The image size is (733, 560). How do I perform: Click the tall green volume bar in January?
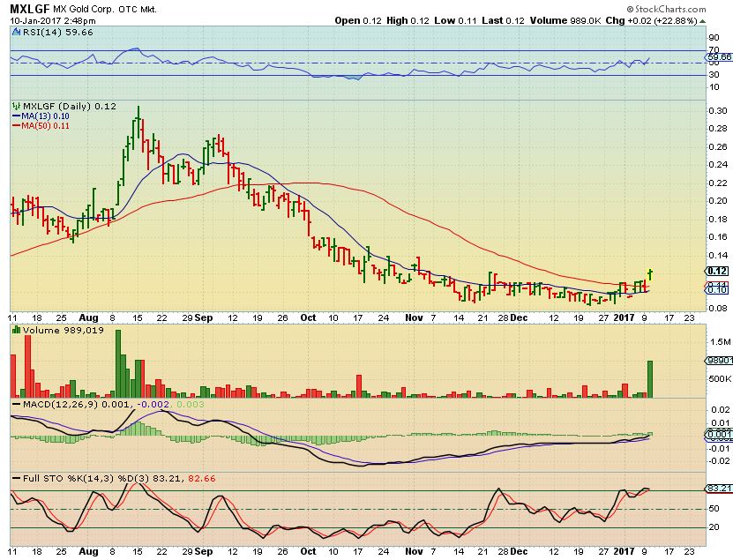[650, 377]
